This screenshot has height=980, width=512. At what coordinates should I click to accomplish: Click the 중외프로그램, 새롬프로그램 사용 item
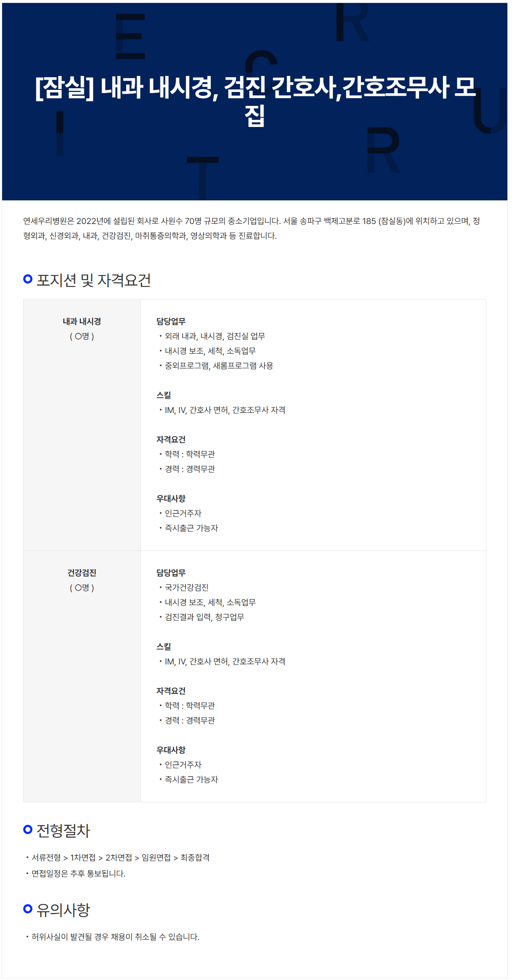click(x=219, y=366)
